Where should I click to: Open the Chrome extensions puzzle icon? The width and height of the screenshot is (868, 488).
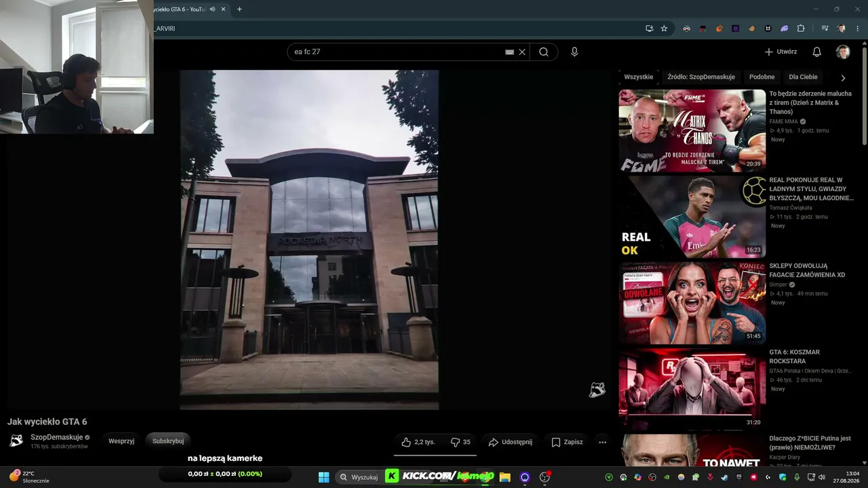tap(801, 28)
